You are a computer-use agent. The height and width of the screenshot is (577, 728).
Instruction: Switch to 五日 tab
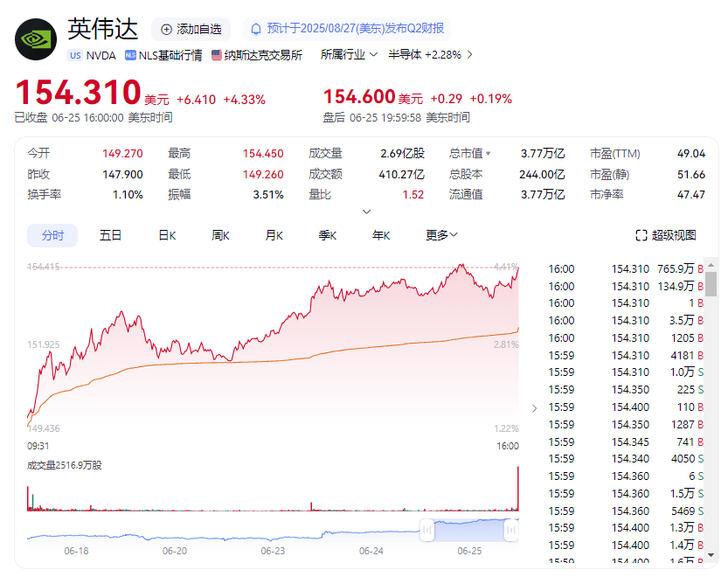110,235
